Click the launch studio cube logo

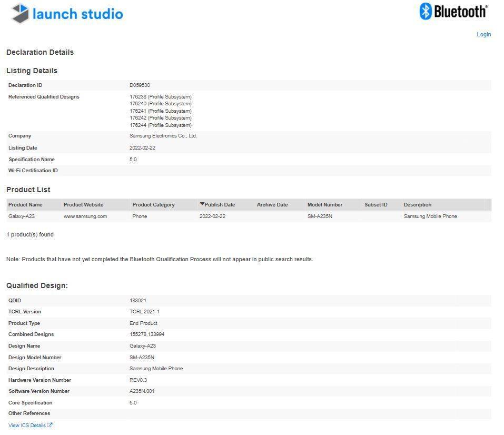click(20, 13)
